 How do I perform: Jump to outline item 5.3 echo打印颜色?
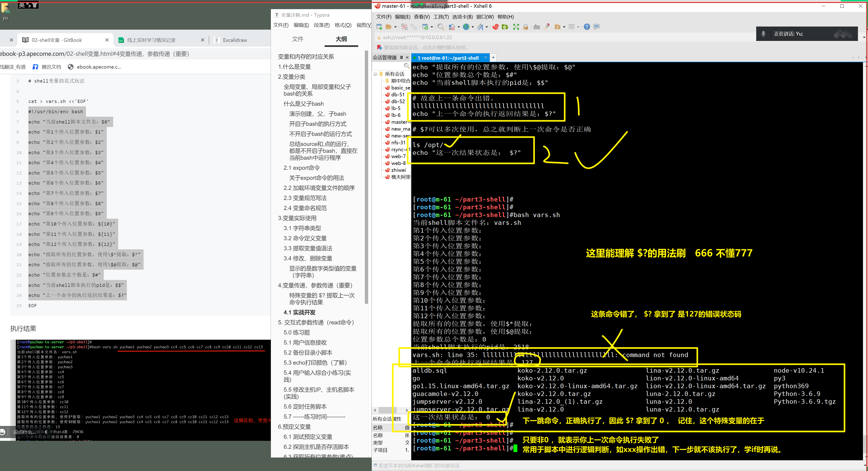(x=315, y=363)
